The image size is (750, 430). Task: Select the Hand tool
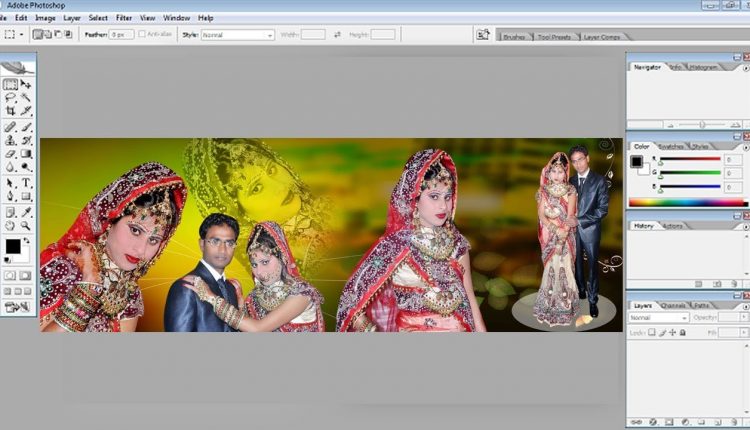click(11, 225)
